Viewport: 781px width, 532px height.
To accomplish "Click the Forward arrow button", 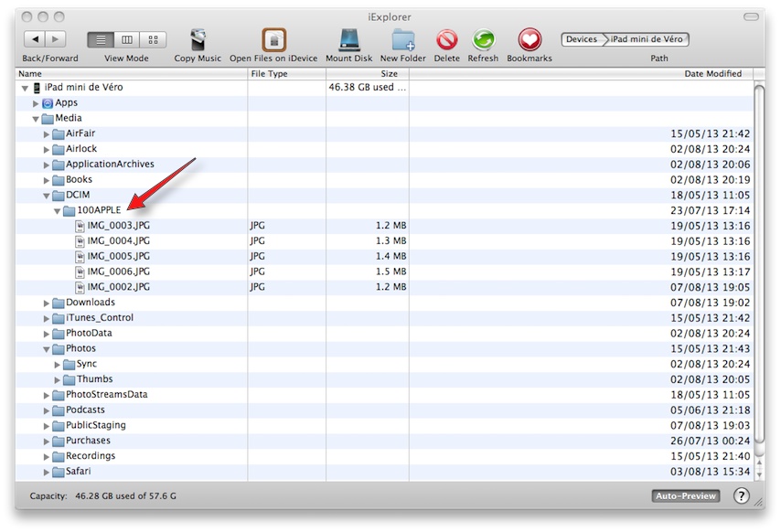I will click(x=56, y=38).
